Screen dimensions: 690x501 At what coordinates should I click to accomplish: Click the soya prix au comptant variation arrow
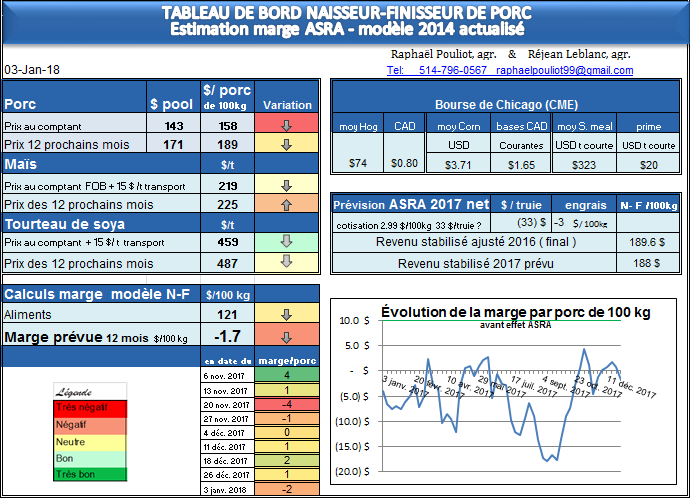point(286,242)
